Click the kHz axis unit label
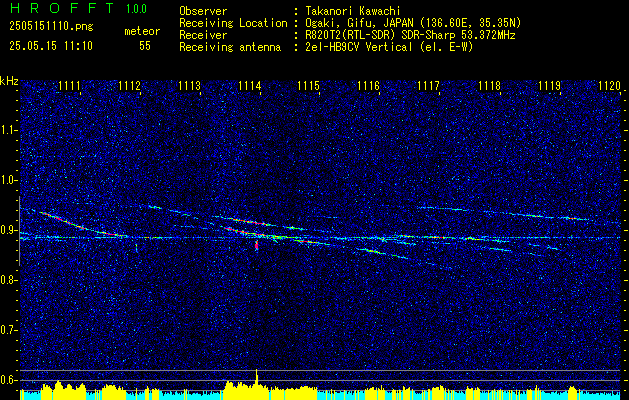Viewport: 629px width, 400px height. pos(9,81)
